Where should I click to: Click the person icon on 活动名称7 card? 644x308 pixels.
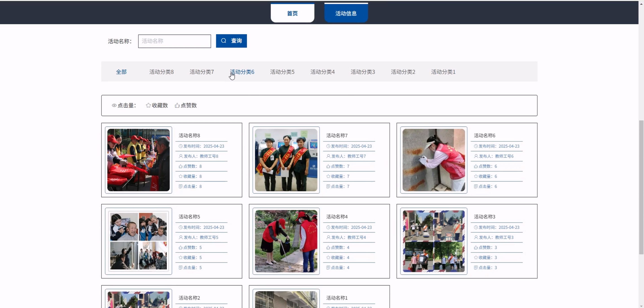[328, 156]
